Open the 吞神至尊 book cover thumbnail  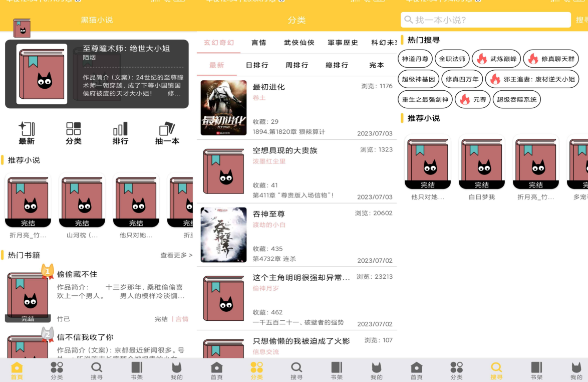tap(223, 235)
